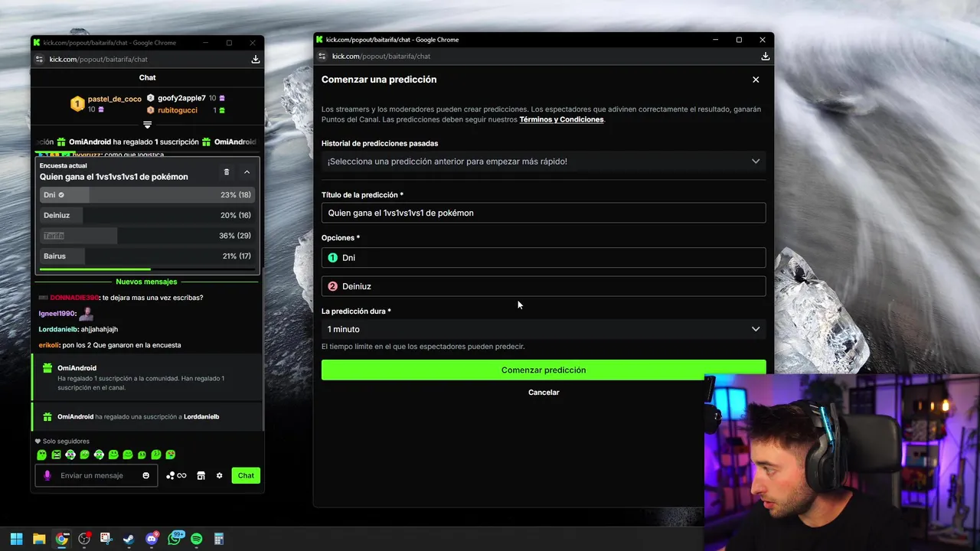Jump to Nuevos mensajes in chat
The image size is (980, 551).
pos(146,282)
